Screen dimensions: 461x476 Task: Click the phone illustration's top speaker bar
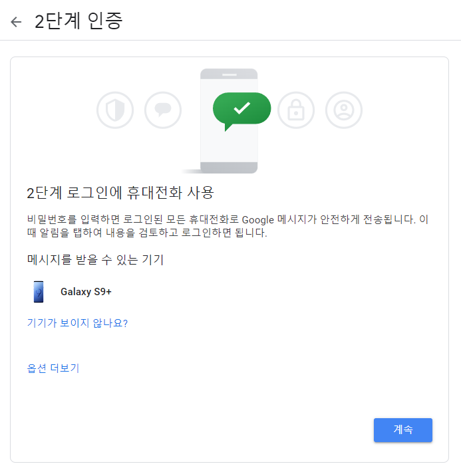coord(230,74)
